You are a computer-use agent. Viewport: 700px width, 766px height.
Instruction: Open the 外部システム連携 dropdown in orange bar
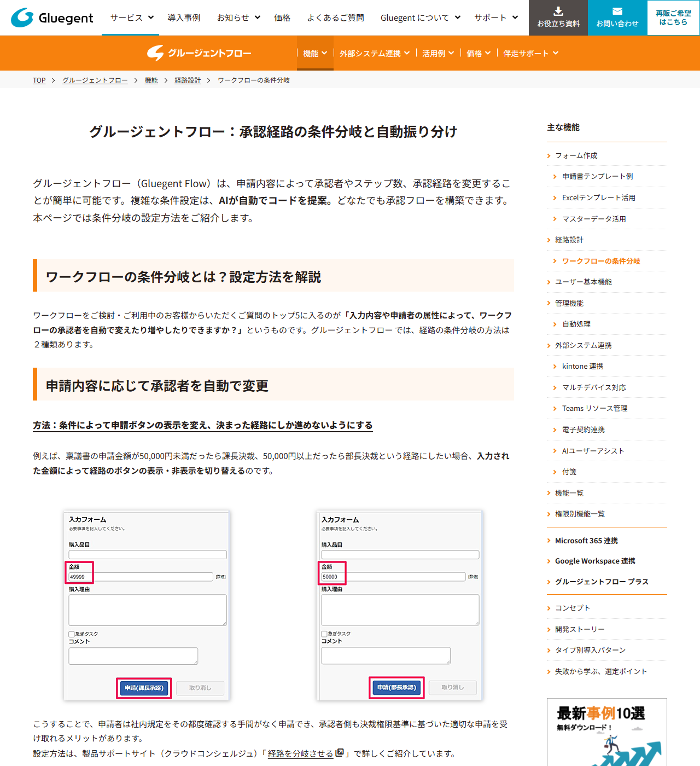[x=375, y=53]
